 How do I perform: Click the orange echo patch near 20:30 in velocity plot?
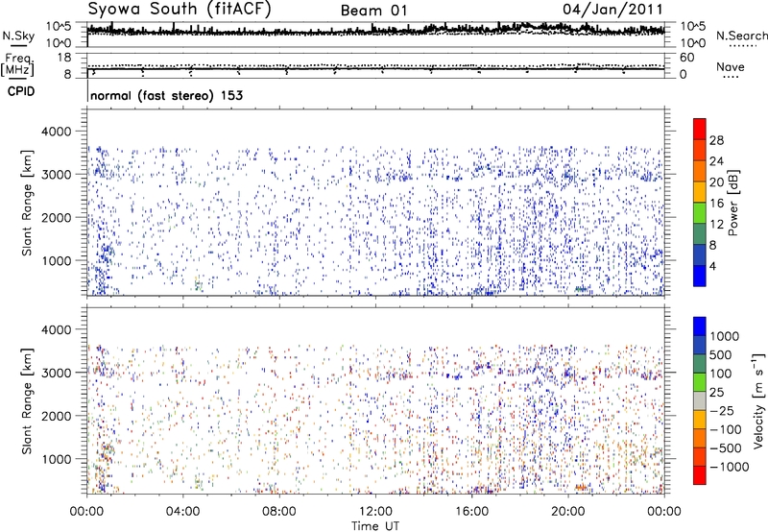pos(582,488)
